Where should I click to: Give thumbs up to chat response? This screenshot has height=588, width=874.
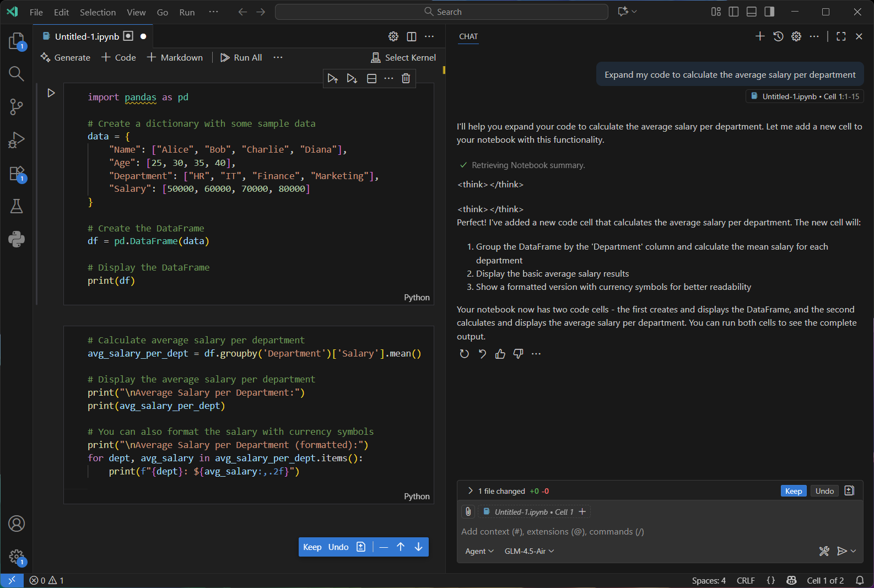(x=500, y=354)
